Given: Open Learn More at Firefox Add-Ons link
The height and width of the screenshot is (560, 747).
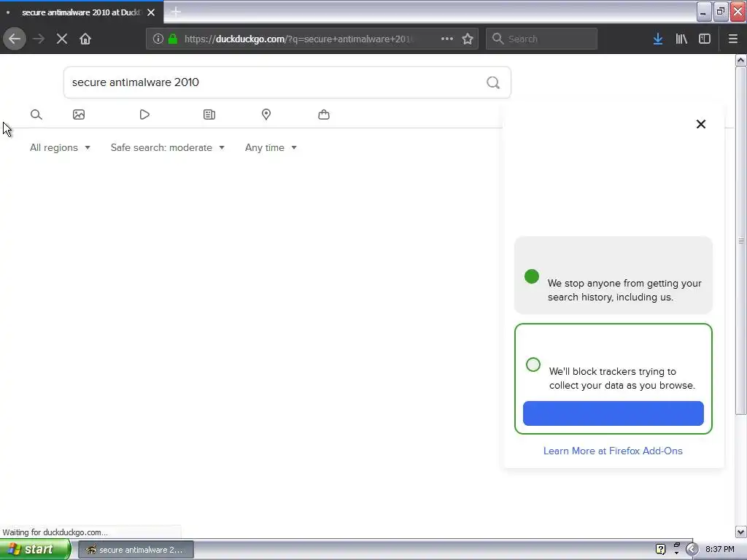Looking at the screenshot, I should tap(613, 451).
